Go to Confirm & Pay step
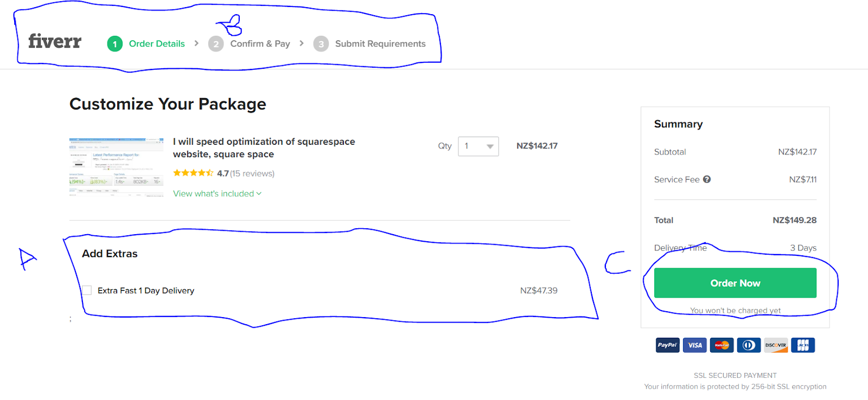Viewport: 868px width, 400px height. (x=260, y=44)
